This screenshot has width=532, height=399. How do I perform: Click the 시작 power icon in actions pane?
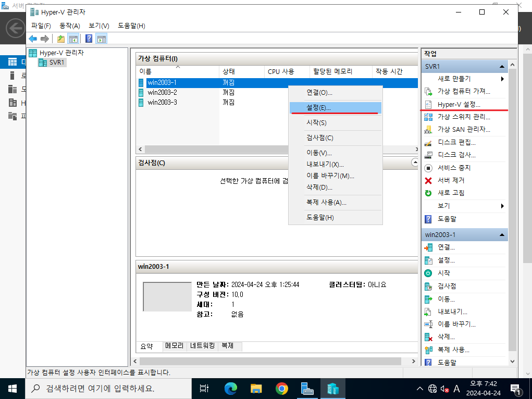[x=428, y=273]
